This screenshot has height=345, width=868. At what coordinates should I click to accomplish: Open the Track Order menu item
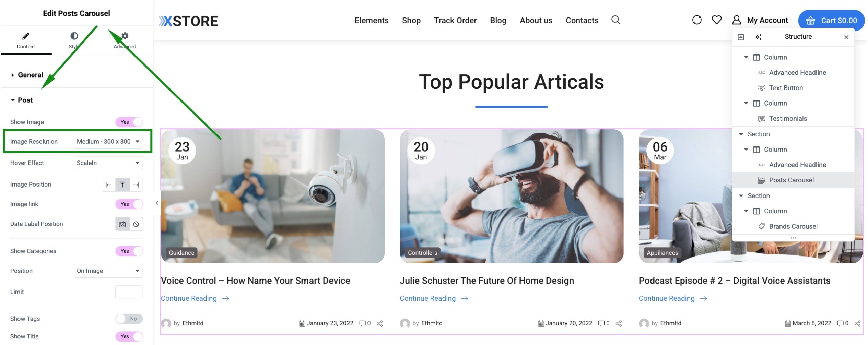pyautogui.click(x=455, y=21)
